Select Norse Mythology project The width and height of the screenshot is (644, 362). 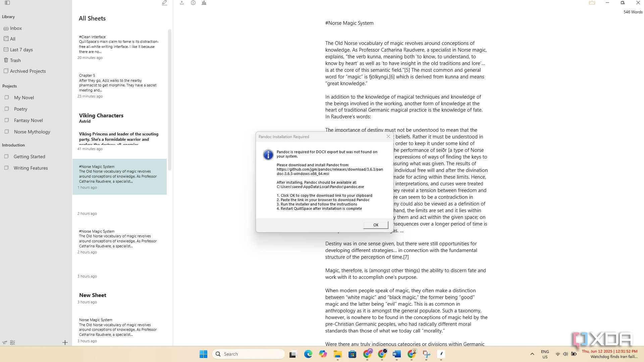(x=28, y=132)
